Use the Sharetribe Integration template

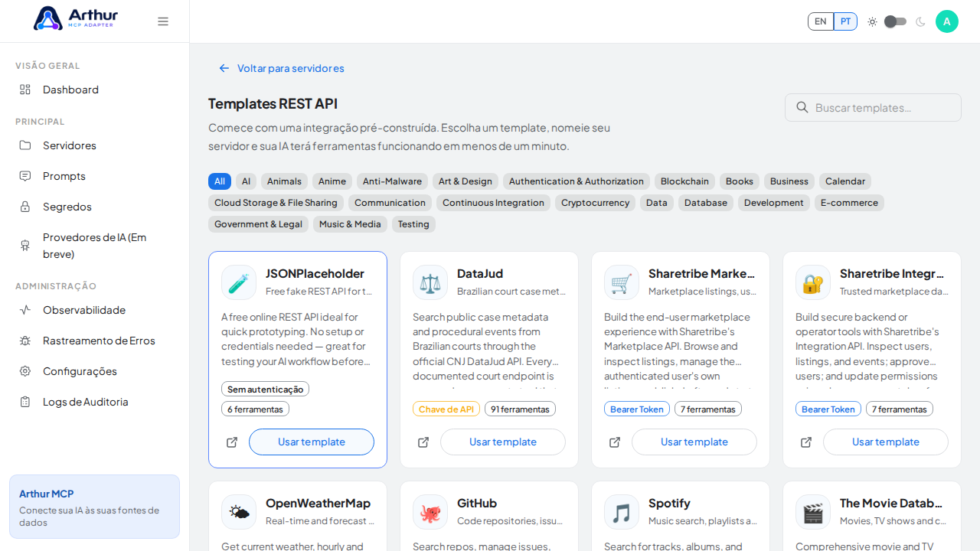(886, 442)
